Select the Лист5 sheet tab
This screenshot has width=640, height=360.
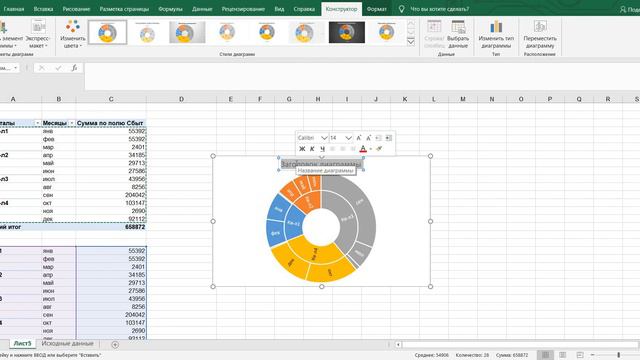pyautogui.click(x=22, y=344)
